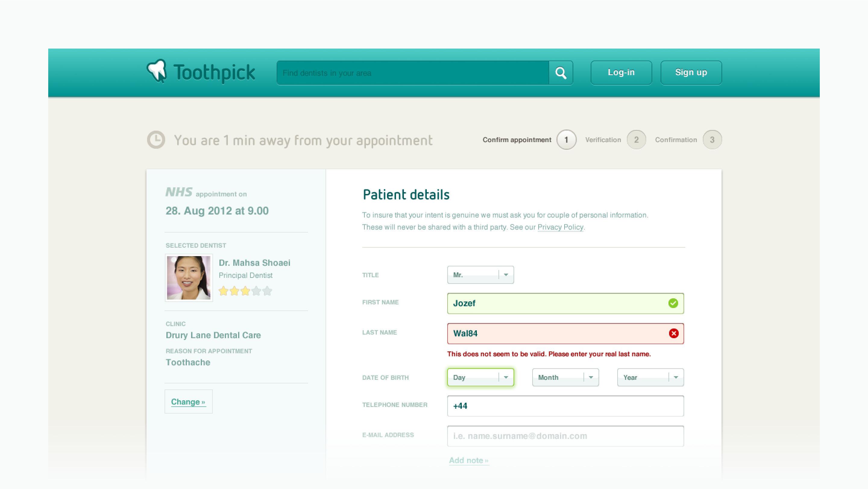Viewport: 868px width, 489px height.
Task: Click the Add note link
Action: tap(468, 460)
